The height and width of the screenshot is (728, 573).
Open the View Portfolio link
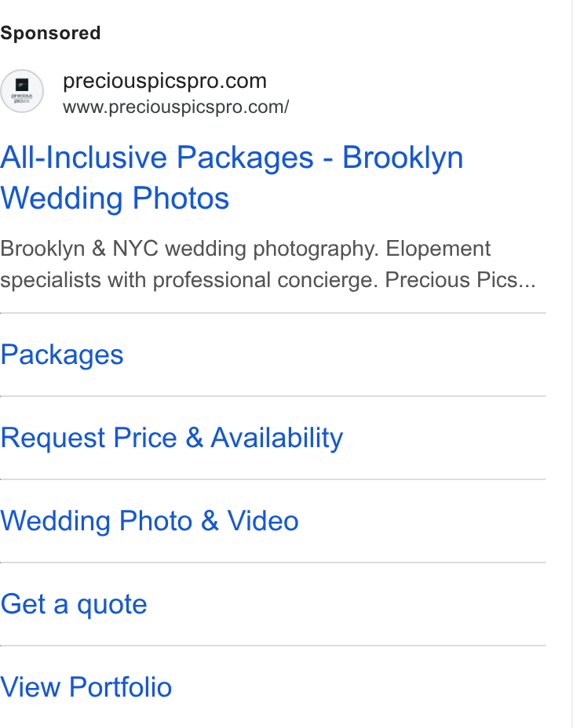point(86,686)
